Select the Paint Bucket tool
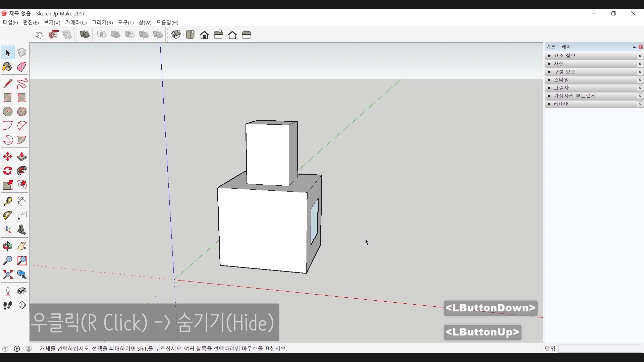Image resolution: width=644 pixels, height=362 pixels. (7, 67)
